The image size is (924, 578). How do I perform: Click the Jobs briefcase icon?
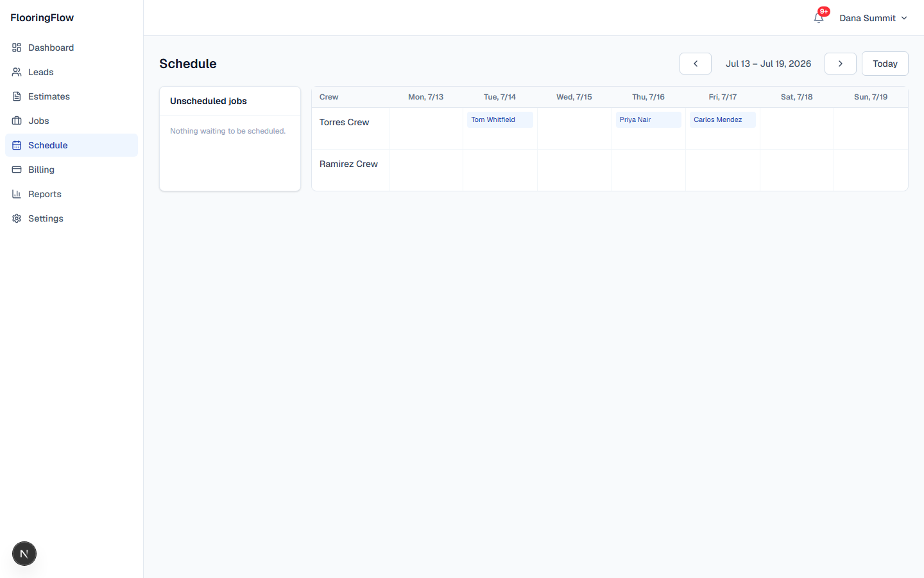click(17, 121)
